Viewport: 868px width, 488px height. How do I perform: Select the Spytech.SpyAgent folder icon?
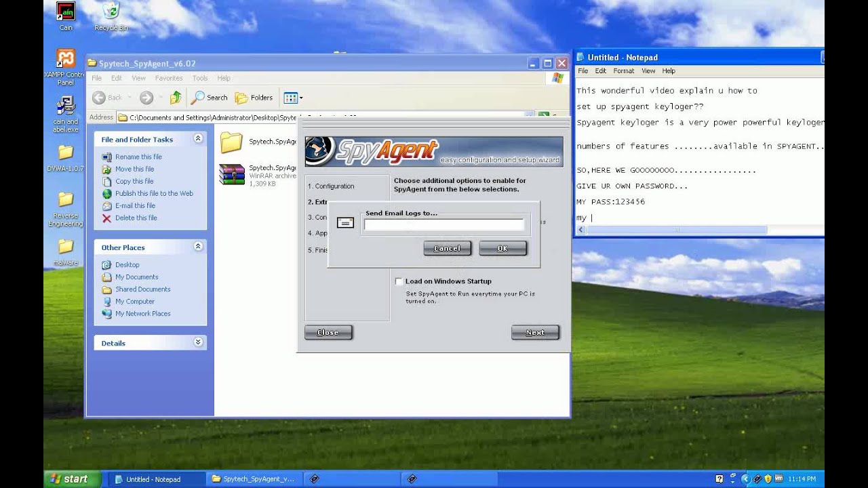coord(231,142)
